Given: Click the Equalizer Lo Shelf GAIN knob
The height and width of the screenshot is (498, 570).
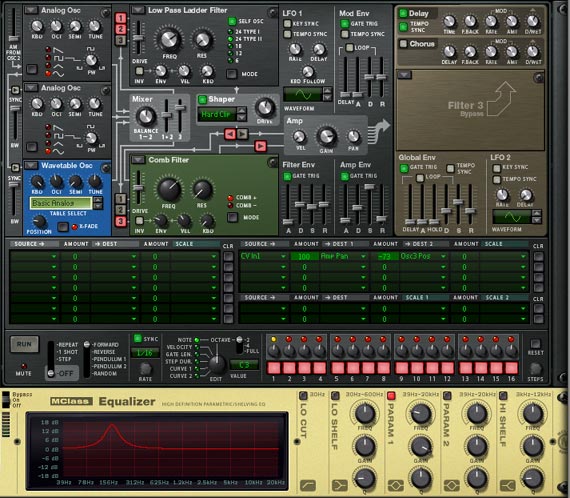Looking at the screenshot, I should point(365,446).
